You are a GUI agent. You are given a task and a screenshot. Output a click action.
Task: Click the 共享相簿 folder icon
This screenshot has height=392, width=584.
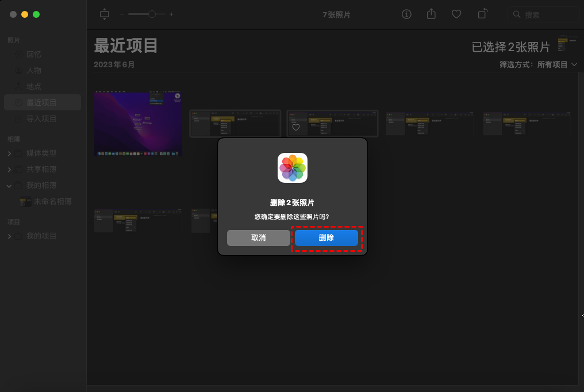[18, 170]
